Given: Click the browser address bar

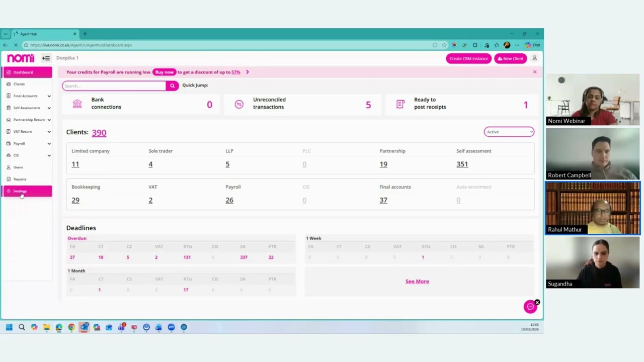Looking at the screenshot, I should (229, 45).
